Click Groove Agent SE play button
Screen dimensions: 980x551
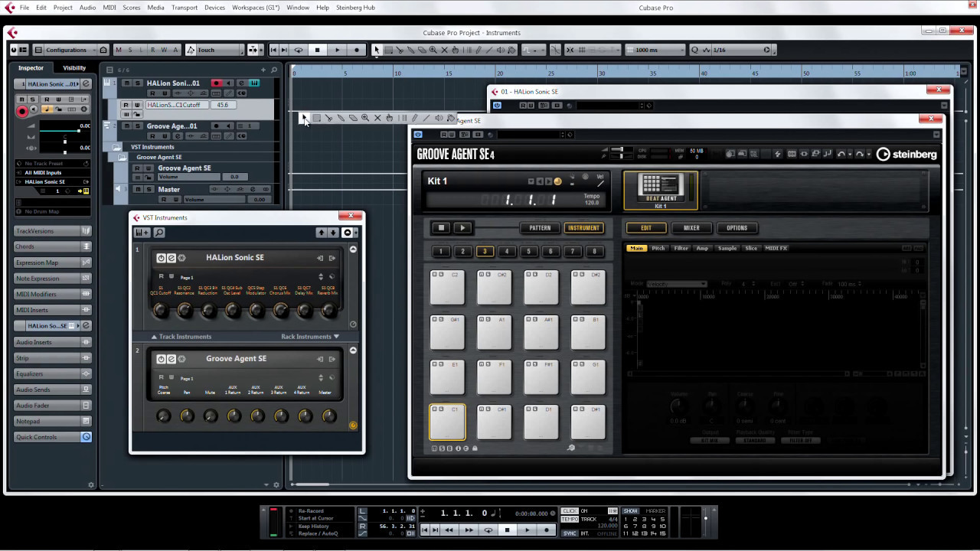[462, 227]
